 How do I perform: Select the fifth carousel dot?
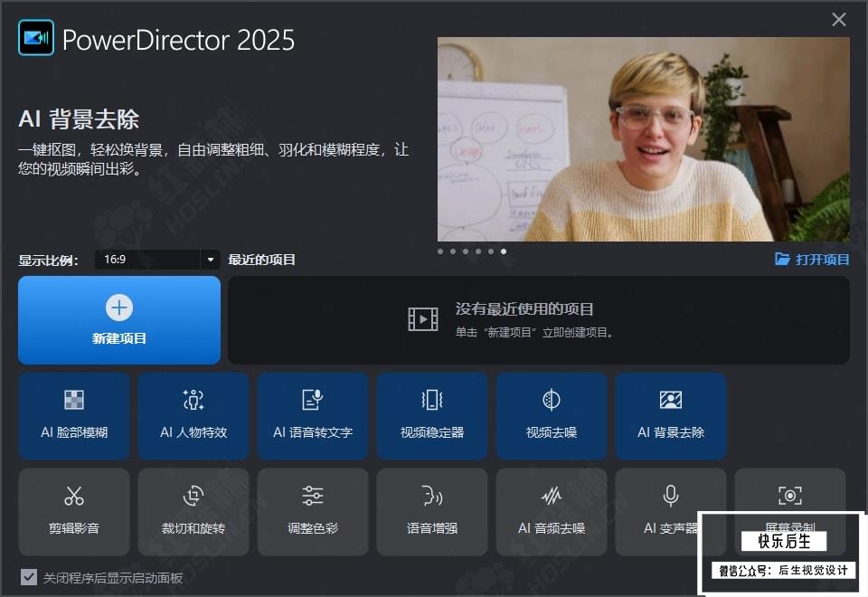(x=491, y=251)
